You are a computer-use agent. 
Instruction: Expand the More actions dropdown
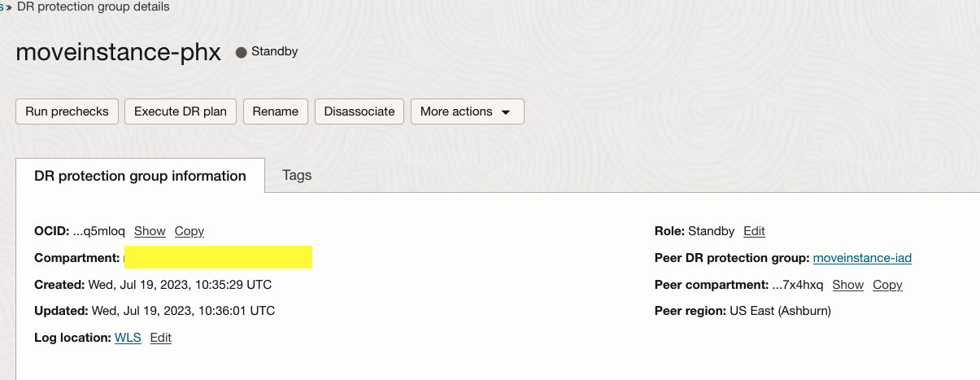[x=467, y=111]
